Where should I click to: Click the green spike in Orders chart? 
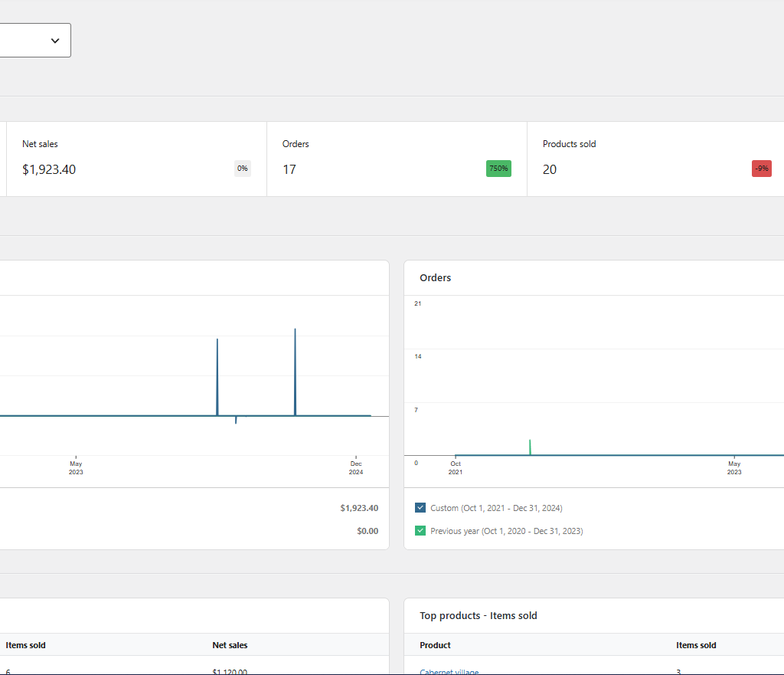click(530, 447)
